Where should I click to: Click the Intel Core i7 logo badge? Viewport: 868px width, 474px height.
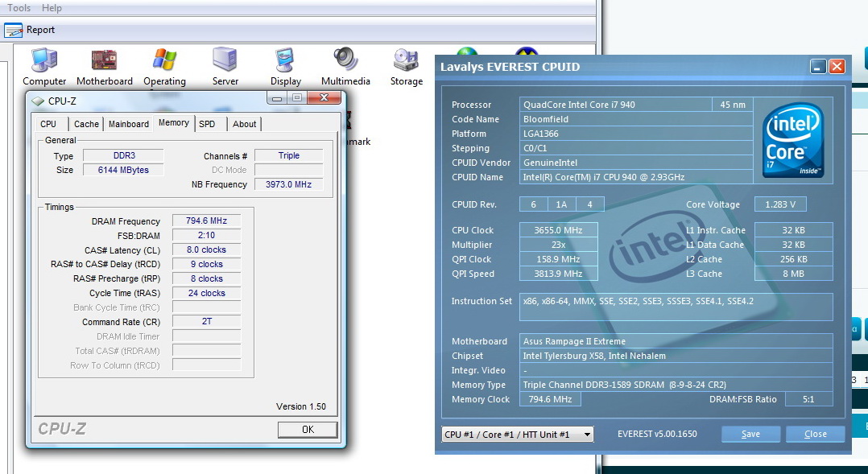point(792,140)
